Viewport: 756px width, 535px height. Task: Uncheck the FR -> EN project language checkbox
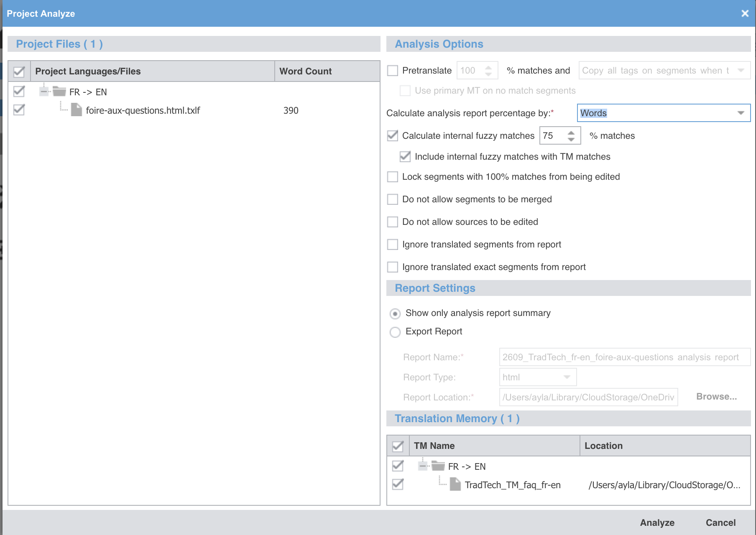point(19,91)
